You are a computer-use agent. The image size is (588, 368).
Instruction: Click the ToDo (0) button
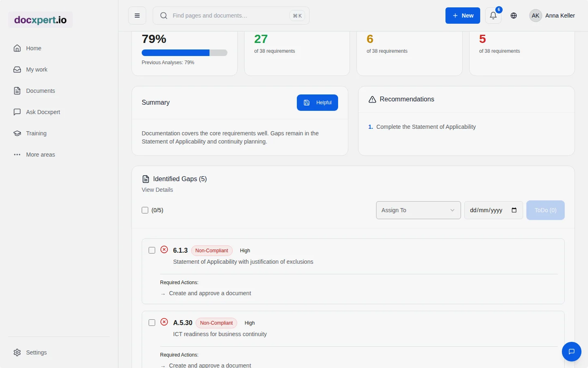coord(546,210)
